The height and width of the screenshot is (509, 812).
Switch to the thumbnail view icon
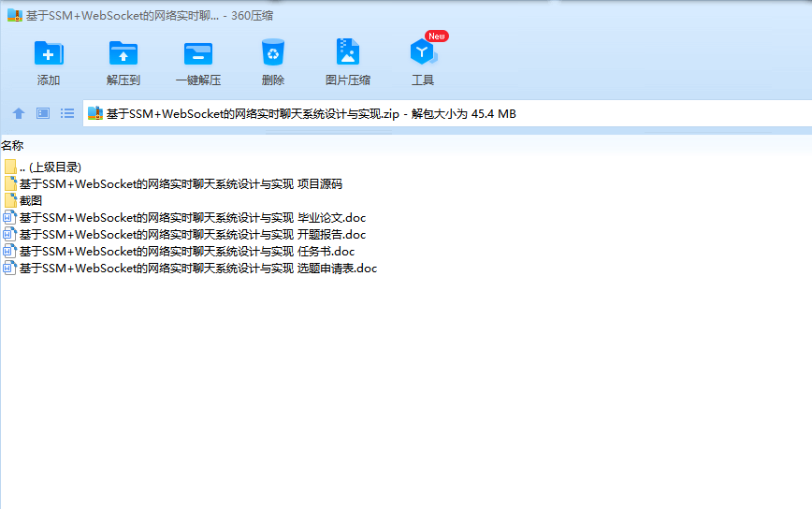click(x=43, y=113)
